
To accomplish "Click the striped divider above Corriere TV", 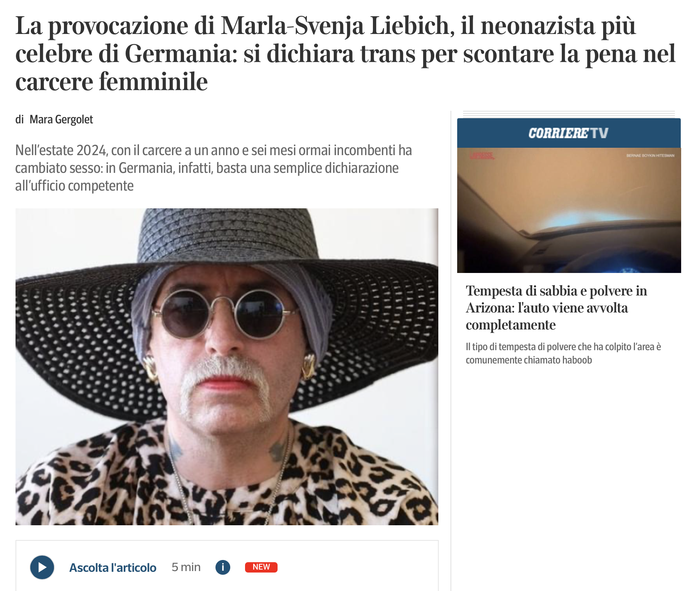I will click(x=569, y=114).
